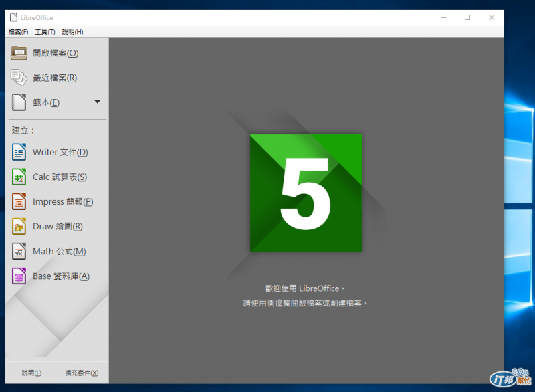Minimize the LibreOffice window
This screenshot has width=535, height=392.
point(443,18)
